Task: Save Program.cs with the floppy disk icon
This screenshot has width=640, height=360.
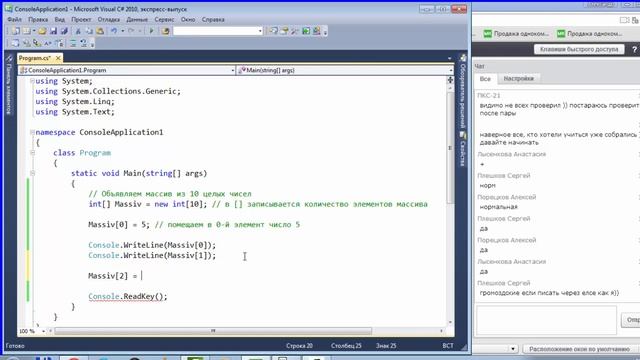Action: [x=53, y=31]
